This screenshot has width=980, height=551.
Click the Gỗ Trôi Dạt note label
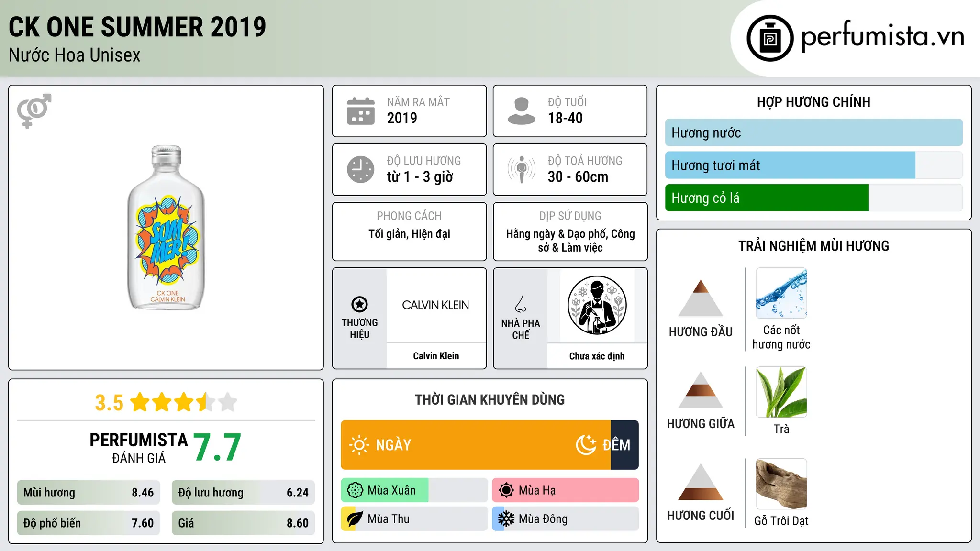point(781,521)
